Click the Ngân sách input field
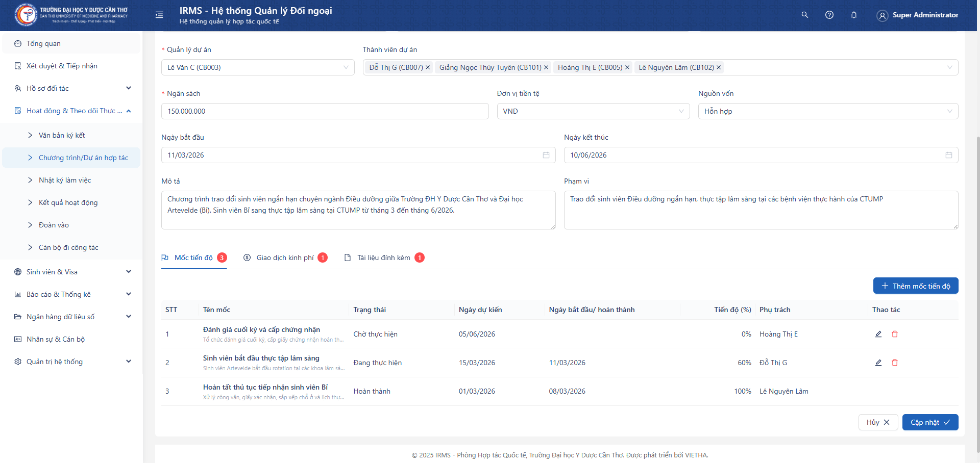The width and height of the screenshot is (980, 463). tap(325, 111)
